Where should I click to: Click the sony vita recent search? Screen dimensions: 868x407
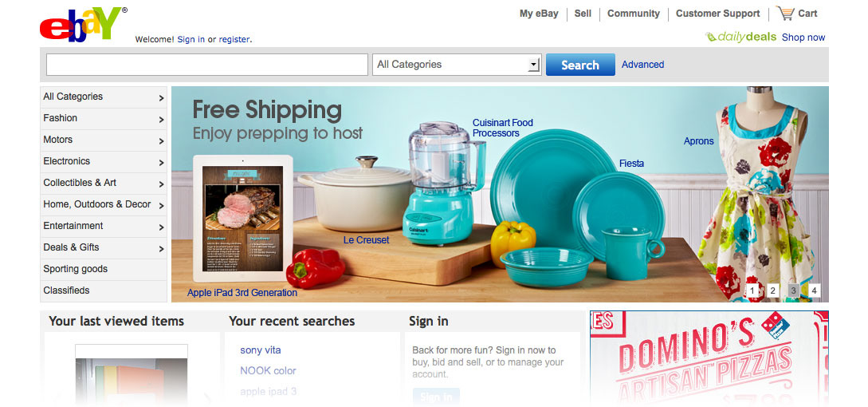click(x=260, y=350)
